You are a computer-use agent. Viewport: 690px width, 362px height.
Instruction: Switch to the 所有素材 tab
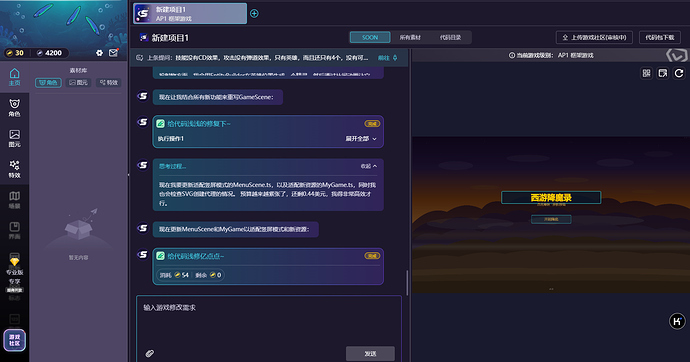pyautogui.click(x=410, y=37)
